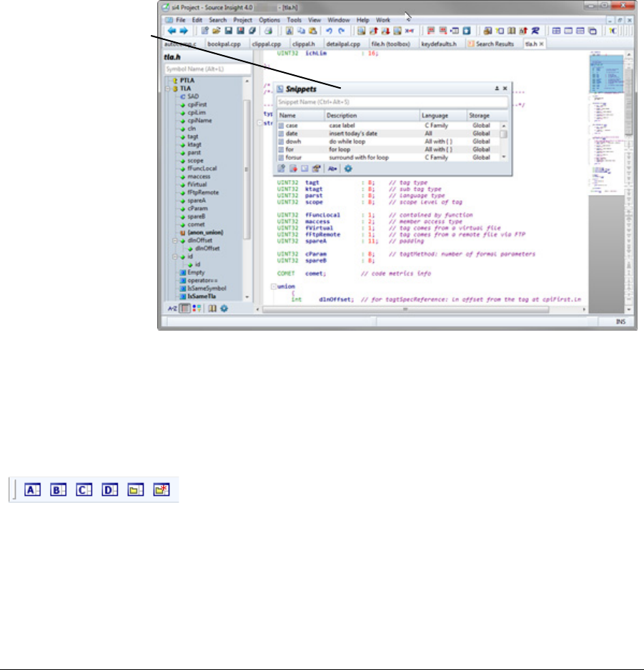Select cpiFirst in the symbol tree
Screen dimensions: 644x670
[197, 104]
